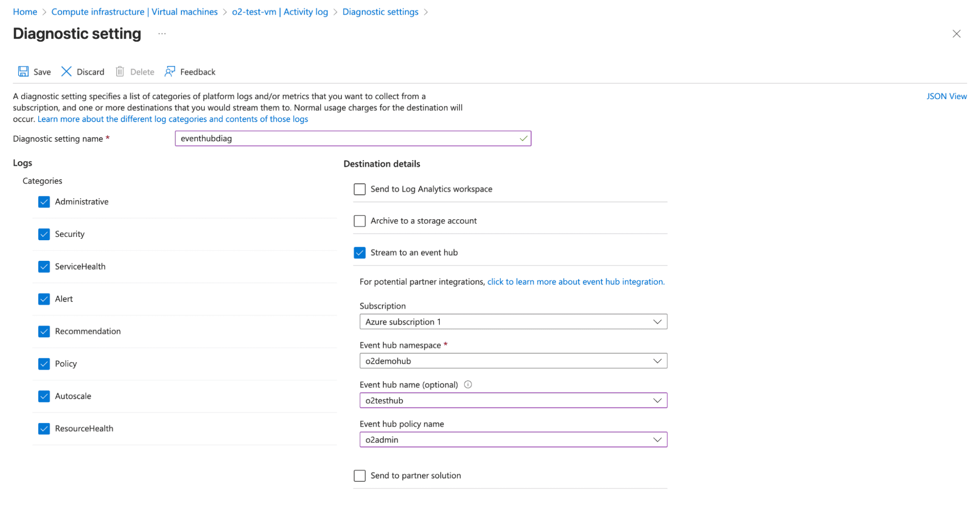Screen dimensions: 980x530
Task: Open the Event hub policy name dropdown
Action: pos(658,439)
